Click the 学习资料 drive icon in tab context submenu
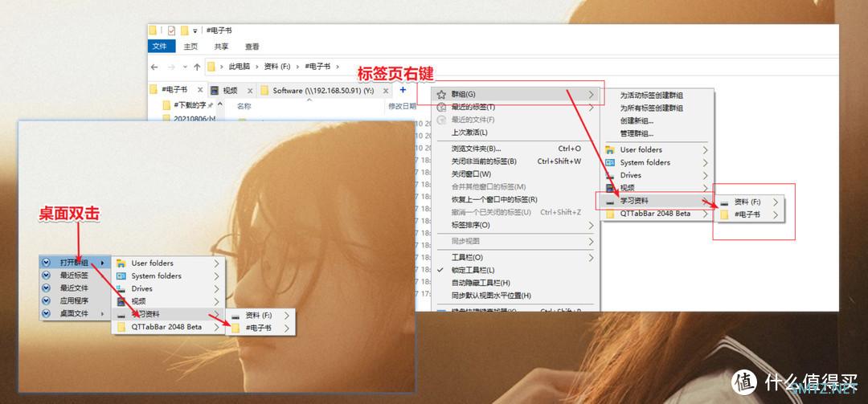 [x=610, y=202]
